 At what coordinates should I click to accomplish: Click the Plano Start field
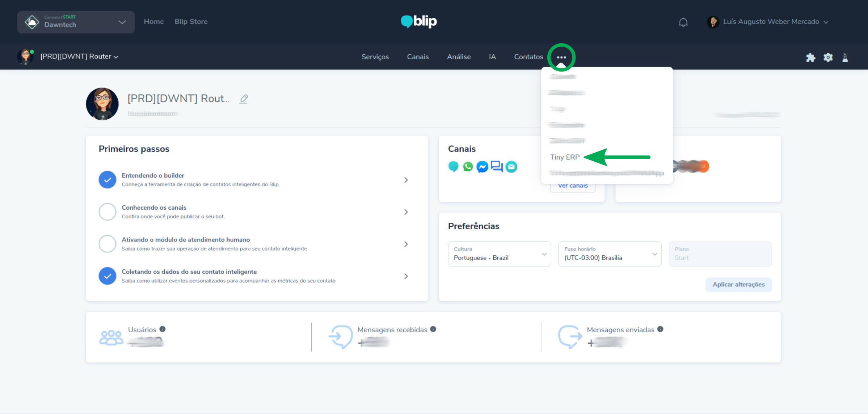720,254
